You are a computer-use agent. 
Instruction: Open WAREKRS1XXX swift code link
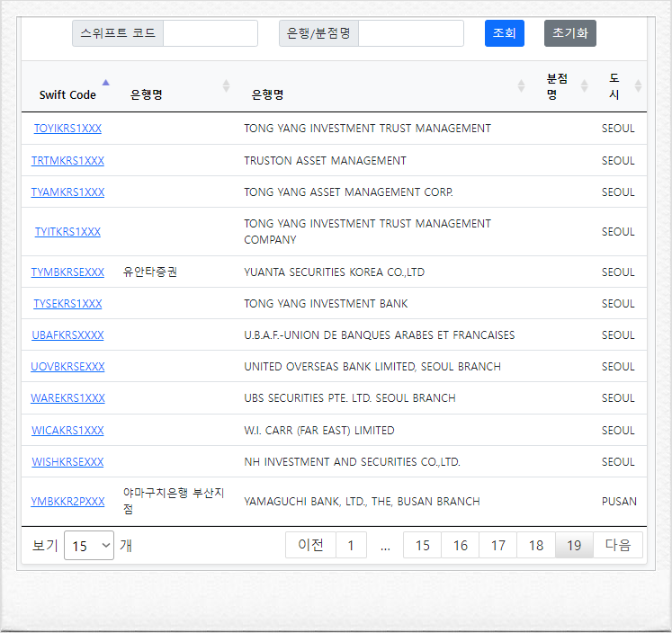[67, 398]
